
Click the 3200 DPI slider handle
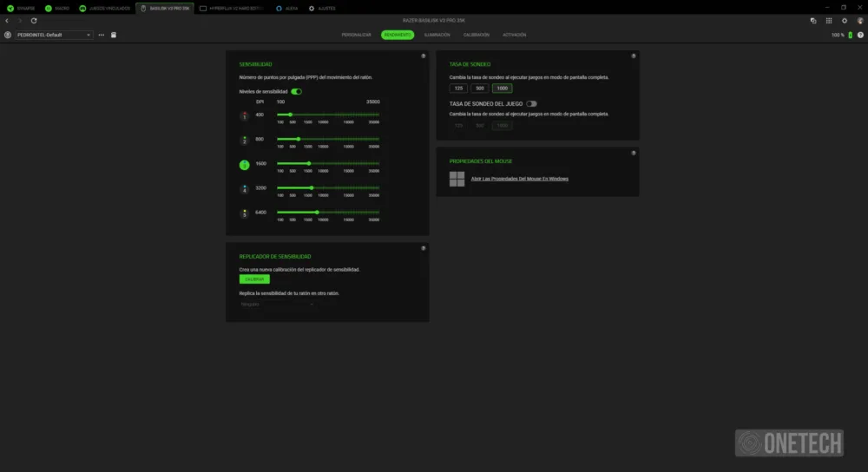(x=312, y=187)
